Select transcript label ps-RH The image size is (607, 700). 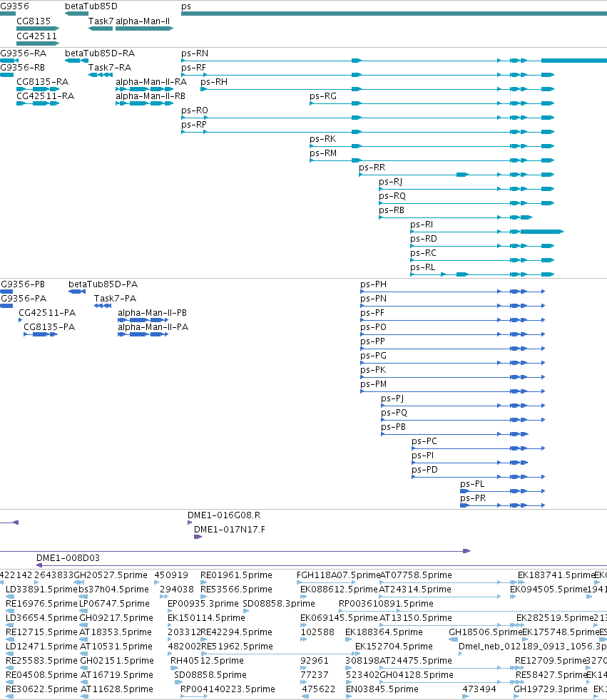tap(214, 82)
